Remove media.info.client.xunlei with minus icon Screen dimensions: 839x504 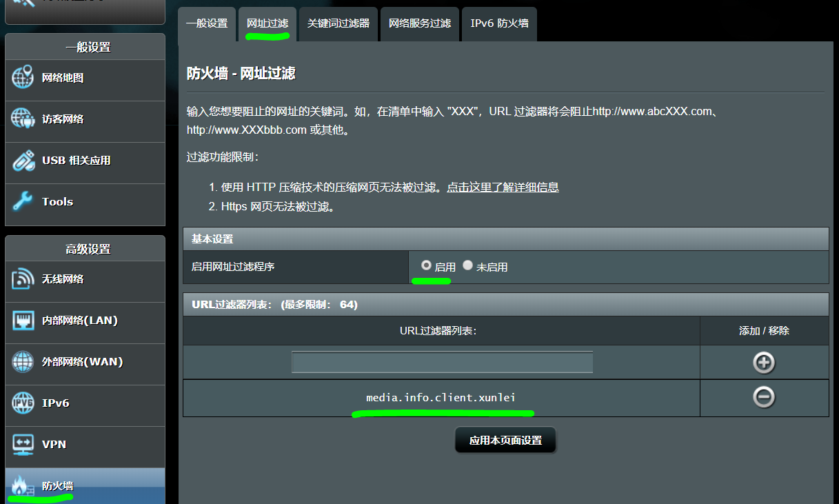point(764,397)
